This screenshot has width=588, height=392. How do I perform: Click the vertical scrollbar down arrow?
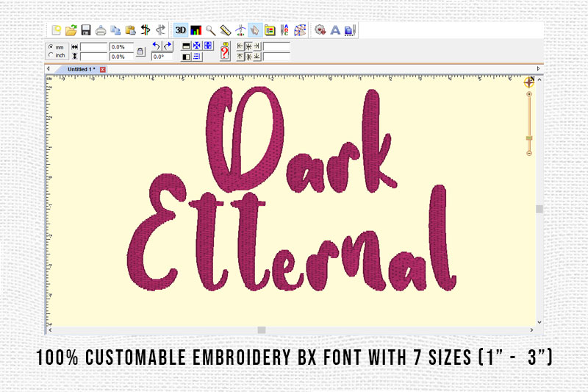coord(539,322)
